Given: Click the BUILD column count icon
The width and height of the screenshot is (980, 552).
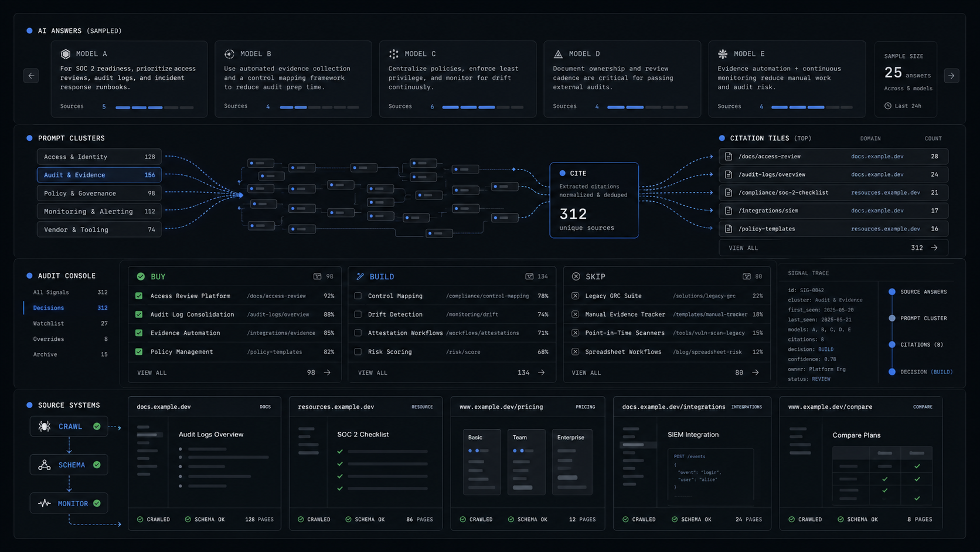Looking at the screenshot, I should pos(529,276).
